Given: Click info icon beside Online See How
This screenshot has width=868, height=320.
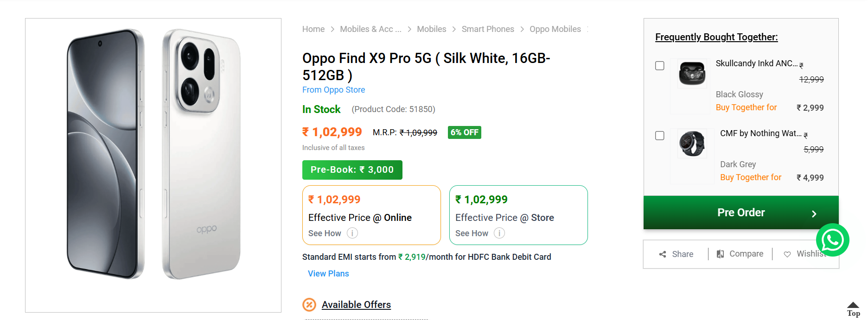Looking at the screenshot, I should click(x=352, y=233).
